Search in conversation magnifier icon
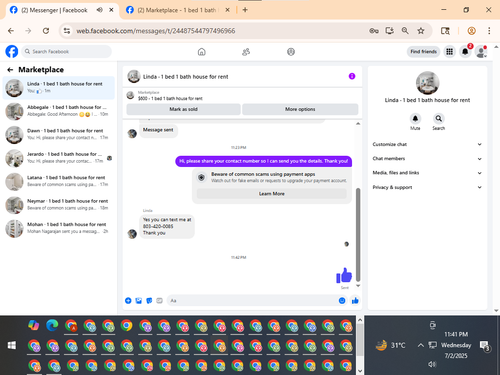500x375 pixels. tap(439, 118)
